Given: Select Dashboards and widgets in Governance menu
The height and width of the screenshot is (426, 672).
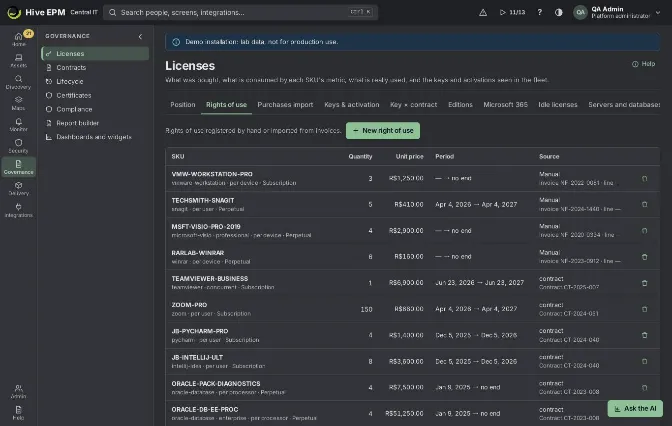Looking at the screenshot, I should (x=95, y=137).
